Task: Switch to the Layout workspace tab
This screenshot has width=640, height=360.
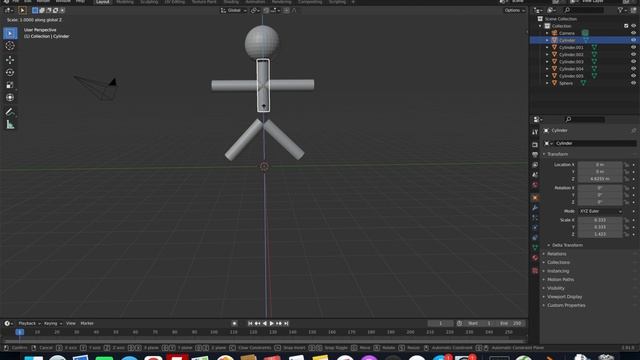Action: pyautogui.click(x=102, y=2)
